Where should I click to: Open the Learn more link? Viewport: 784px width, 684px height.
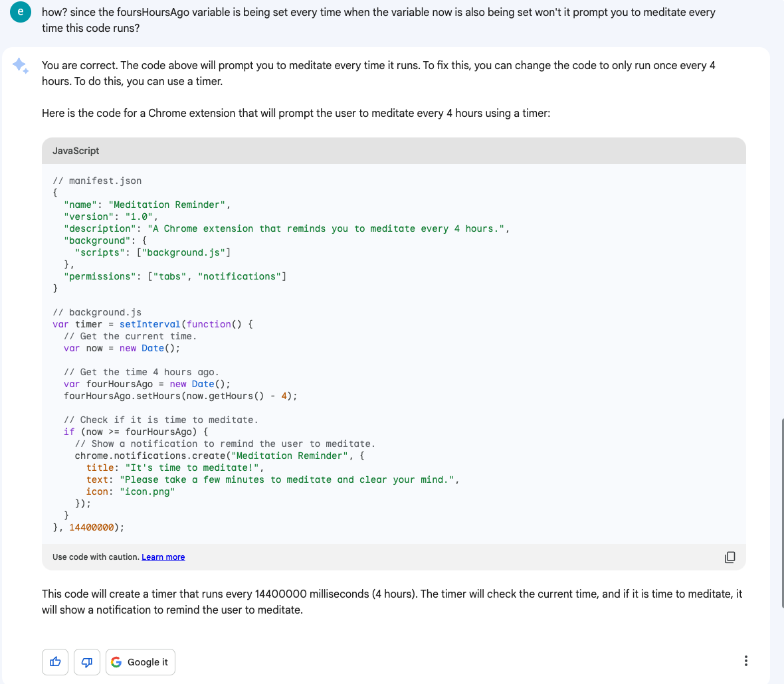tap(163, 557)
